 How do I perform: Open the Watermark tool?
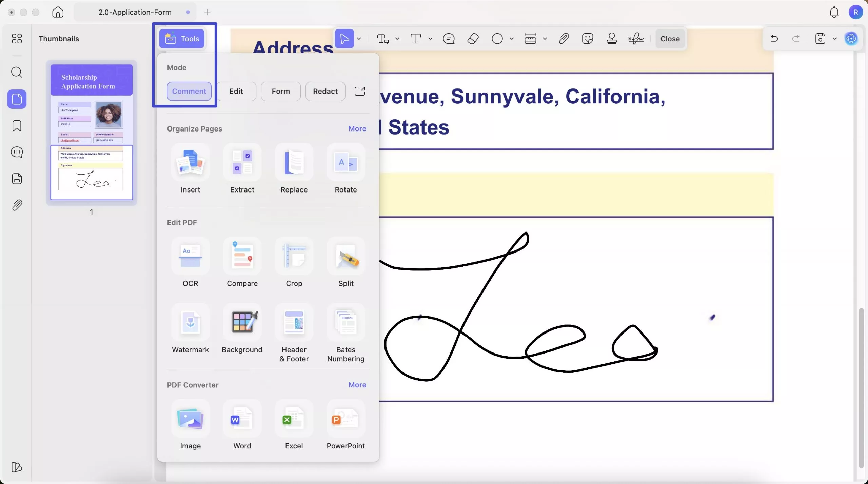pyautogui.click(x=190, y=329)
